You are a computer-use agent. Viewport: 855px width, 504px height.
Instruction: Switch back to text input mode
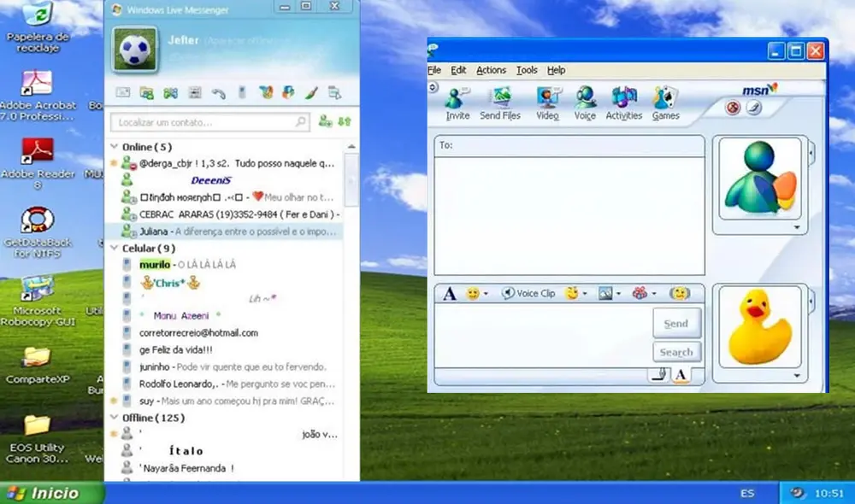click(x=680, y=374)
